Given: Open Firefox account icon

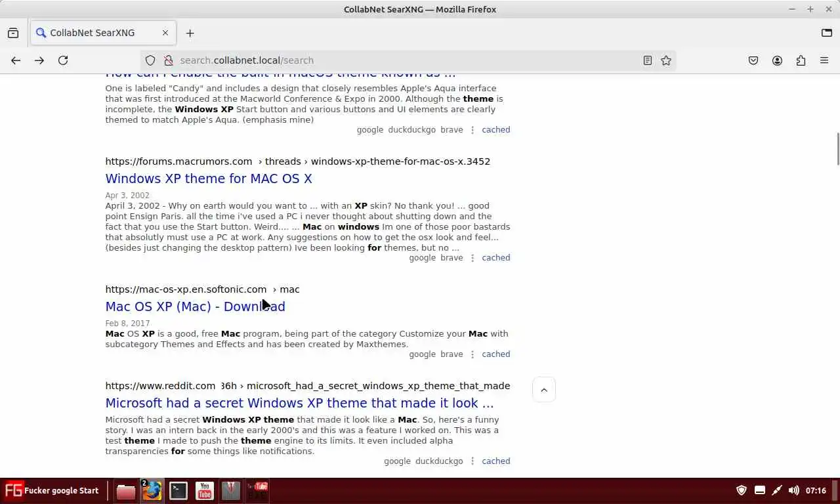Looking at the screenshot, I should pyautogui.click(x=777, y=60).
